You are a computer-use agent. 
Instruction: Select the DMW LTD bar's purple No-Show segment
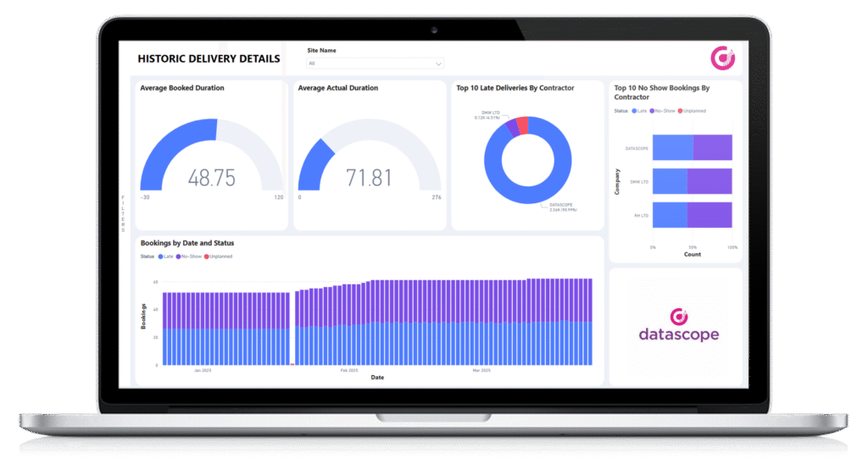click(709, 181)
